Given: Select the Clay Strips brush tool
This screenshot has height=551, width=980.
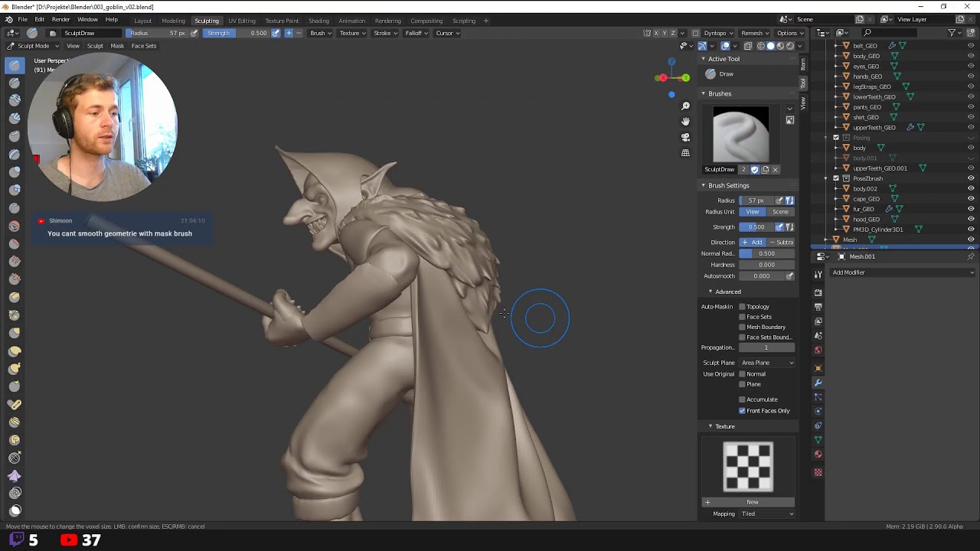Looking at the screenshot, I should tap(15, 119).
